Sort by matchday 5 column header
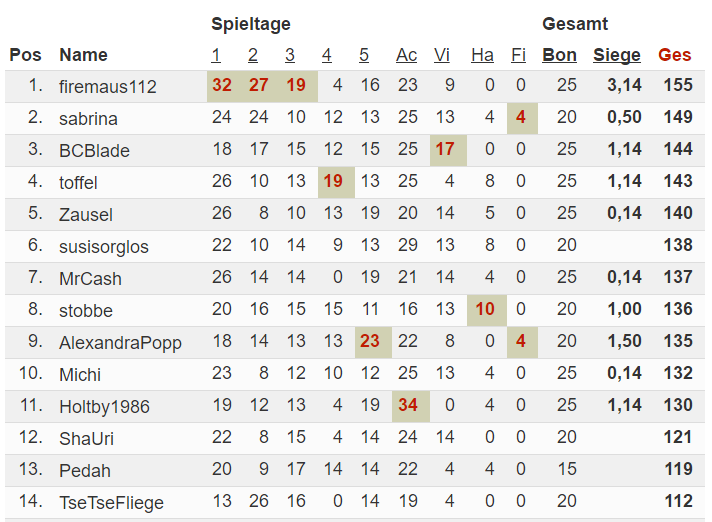This screenshot has width=712, height=522. click(364, 55)
